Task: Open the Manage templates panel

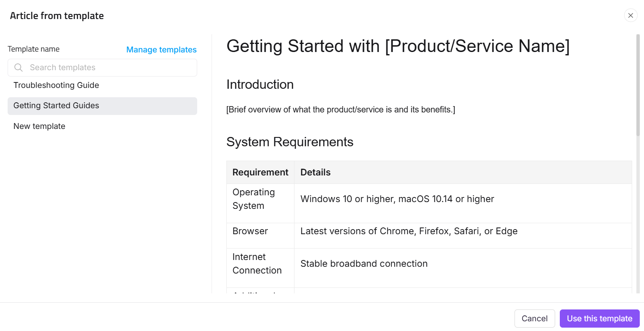Action: [161, 49]
